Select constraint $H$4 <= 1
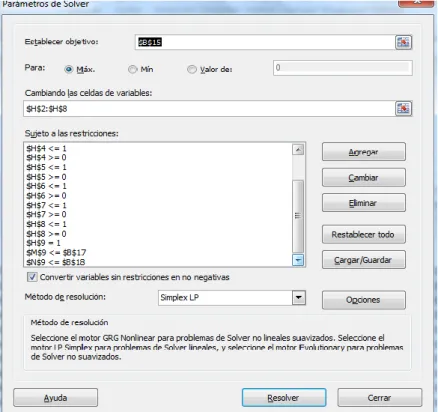438x412 pixels. coord(46,148)
